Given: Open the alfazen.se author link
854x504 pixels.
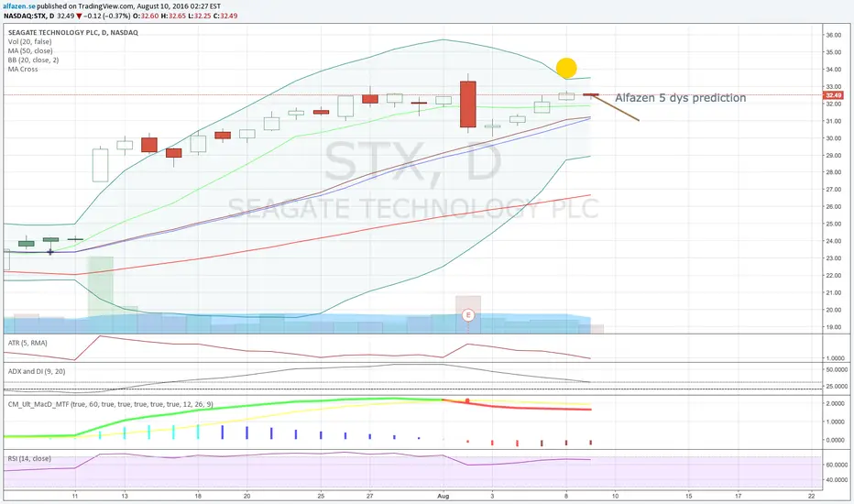Looking at the screenshot, I should [19, 6].
